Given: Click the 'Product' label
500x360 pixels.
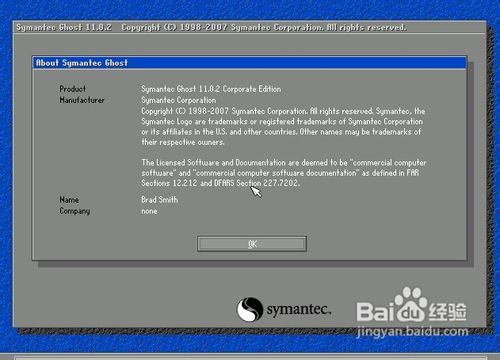Looking at the screenshot, I should click(x=73, y=89).
